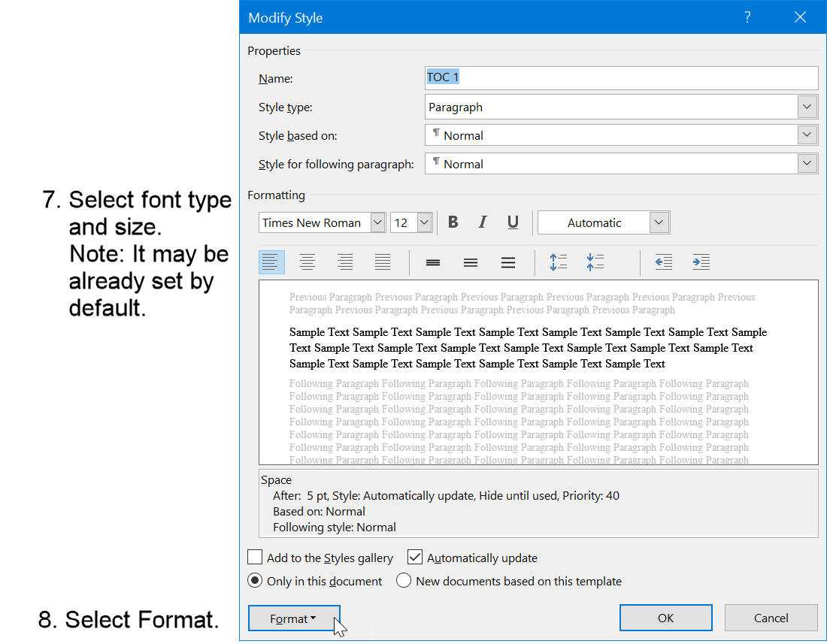Open the font size 12 dropdown
Viewport: 827px width, 644px height.
tap(425, 222)
